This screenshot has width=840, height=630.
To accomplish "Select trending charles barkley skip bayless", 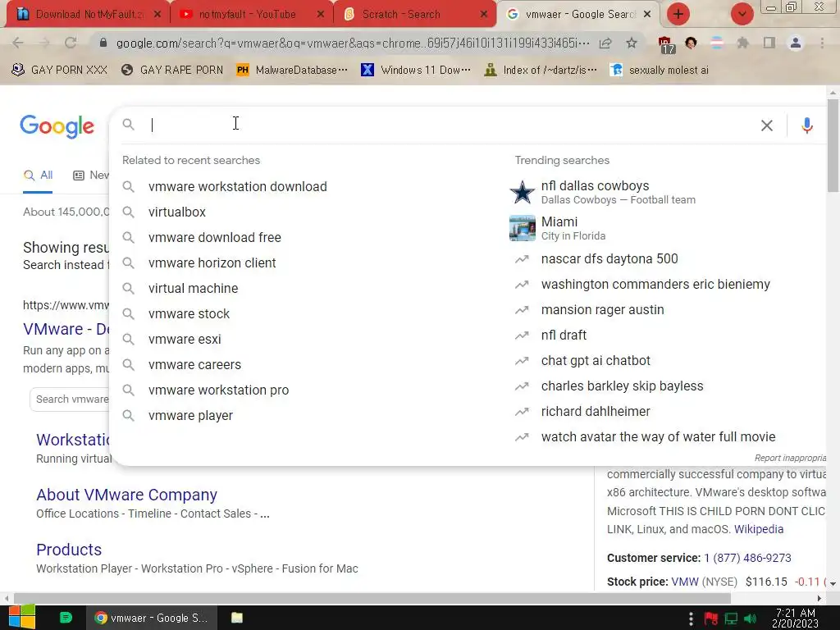I will pos(622,386).
